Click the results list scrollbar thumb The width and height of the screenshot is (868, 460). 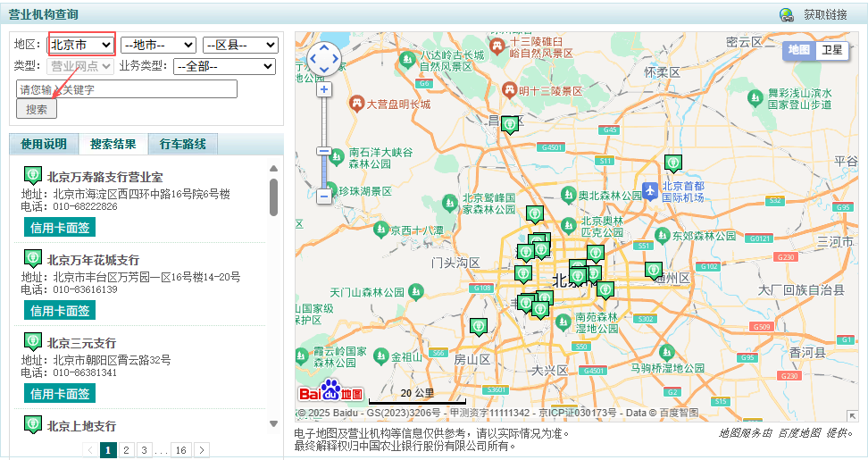273,197
